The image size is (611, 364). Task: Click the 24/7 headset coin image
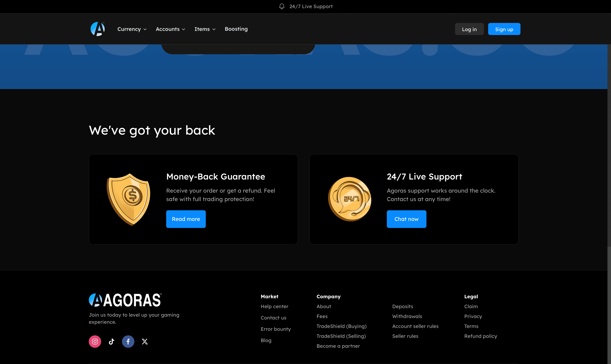[349, 199]
